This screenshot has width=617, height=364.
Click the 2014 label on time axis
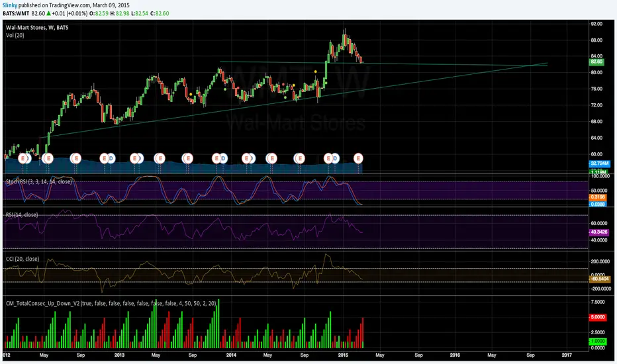coord(232,355)
